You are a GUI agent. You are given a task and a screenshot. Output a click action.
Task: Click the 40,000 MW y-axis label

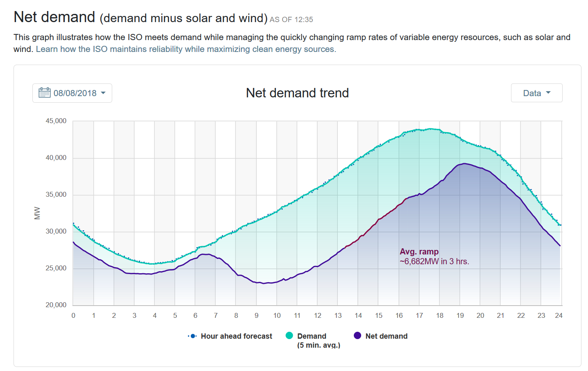(56, 158)
